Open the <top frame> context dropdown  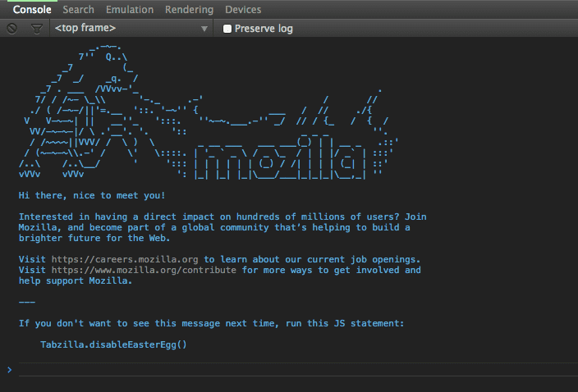click(131, 29)
